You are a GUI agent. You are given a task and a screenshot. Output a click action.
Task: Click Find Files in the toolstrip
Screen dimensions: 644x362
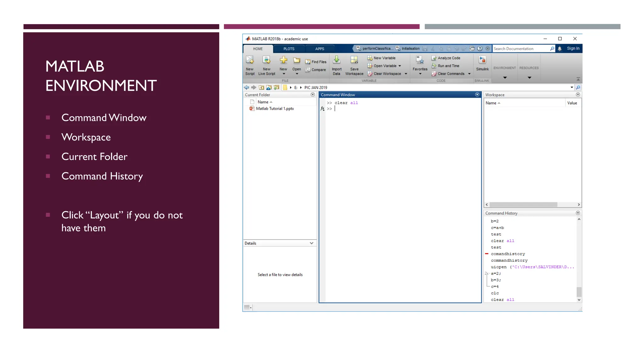316,62
